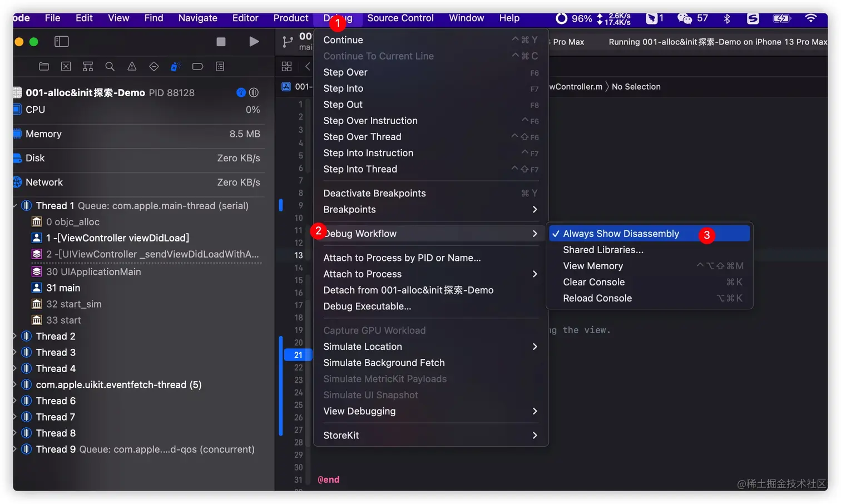The height and width of the screenshot is (504, 841).
Task: Select the Memory gauge row
Action: (138, 134)
